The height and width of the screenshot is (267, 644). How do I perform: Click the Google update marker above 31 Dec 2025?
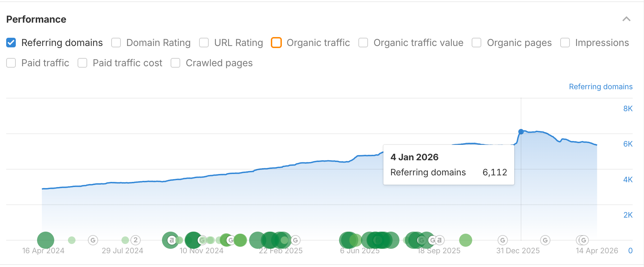(503, 240)
